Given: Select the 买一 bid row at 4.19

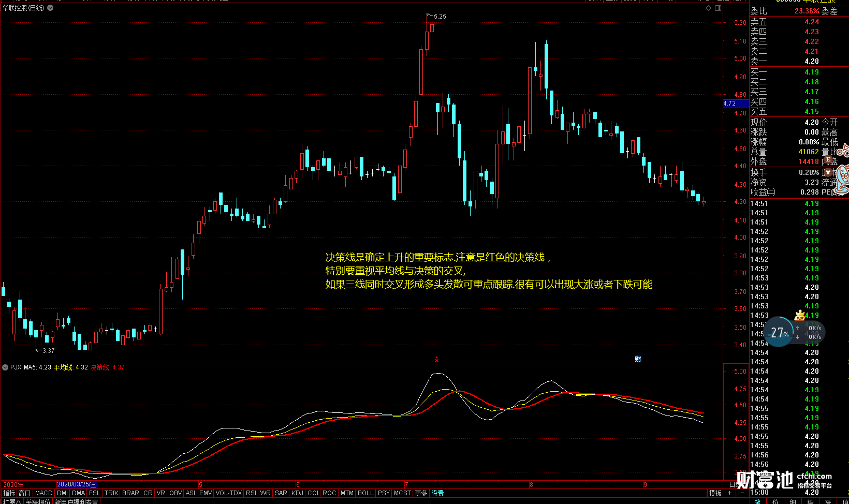Looking at the screenshot, I should click(799, 72).
